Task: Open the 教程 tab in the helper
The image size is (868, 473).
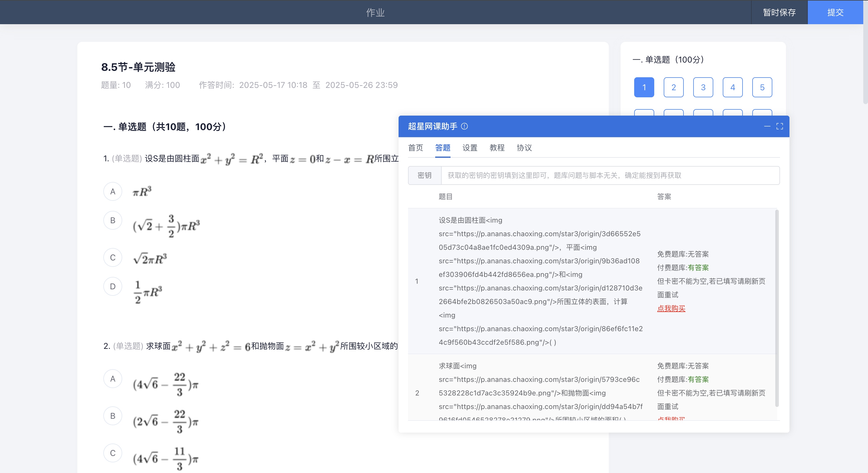Action: 497,148
